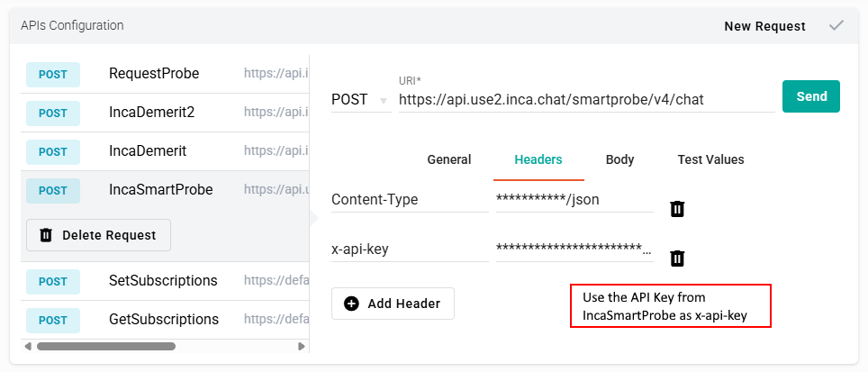The width and height of the screenshot is (868, 372).
Task: Select the IncaDemerit2 request
Action: click(x=151, y=112)
